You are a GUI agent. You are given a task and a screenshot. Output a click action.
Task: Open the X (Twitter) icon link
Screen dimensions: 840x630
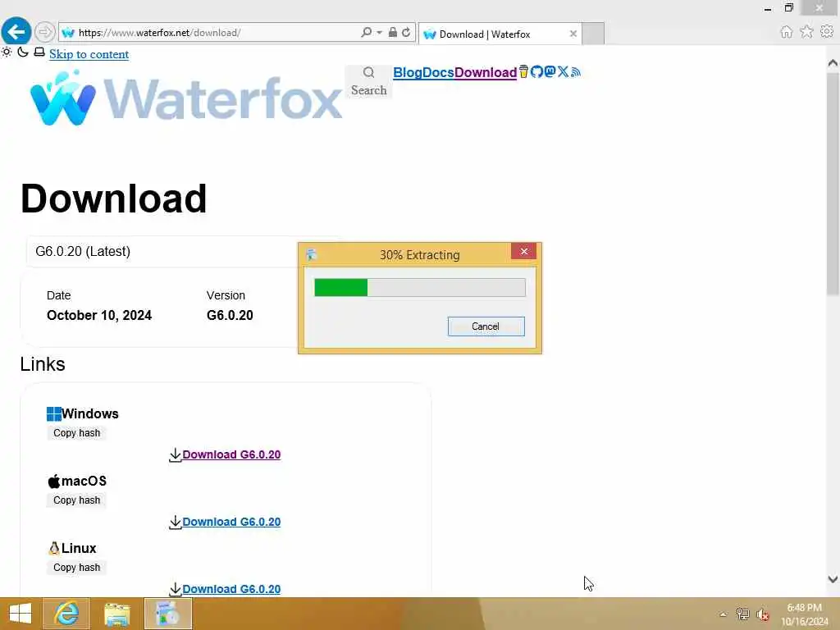coord(563,71)
